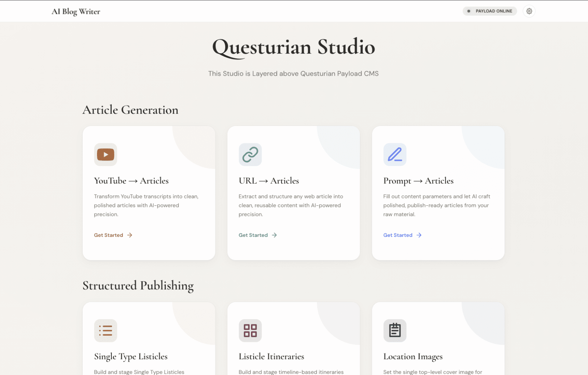Click the arrow beside Prompt Get Started
This screenshot has width=588, height=375.
pos(419,235)
